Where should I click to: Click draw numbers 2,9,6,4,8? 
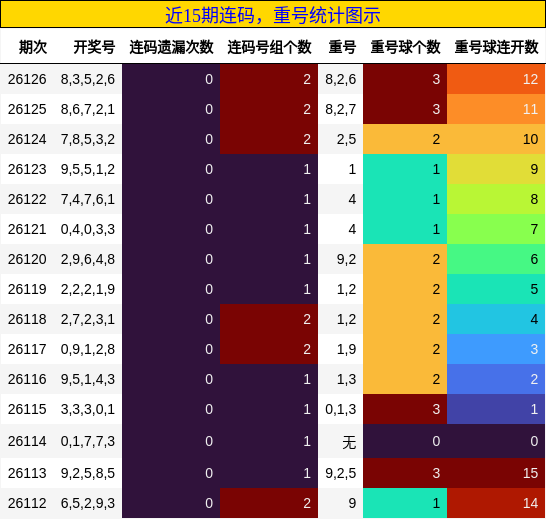click(x=88, y=259)
